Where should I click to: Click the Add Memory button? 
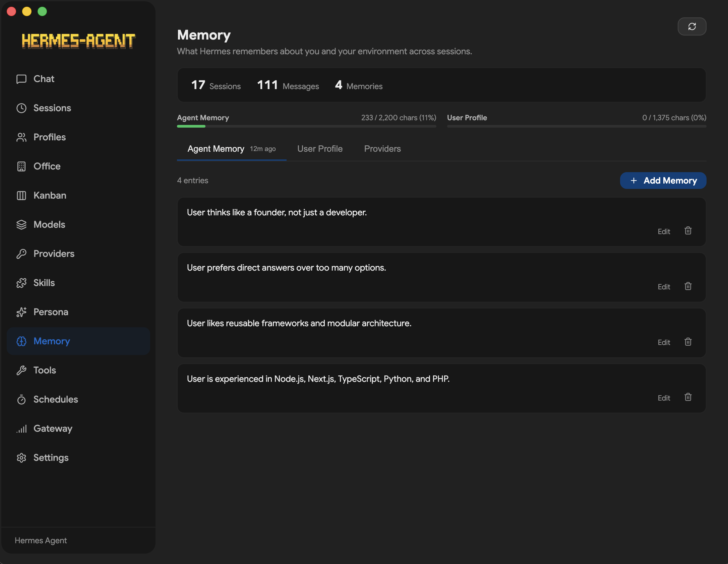663,181
